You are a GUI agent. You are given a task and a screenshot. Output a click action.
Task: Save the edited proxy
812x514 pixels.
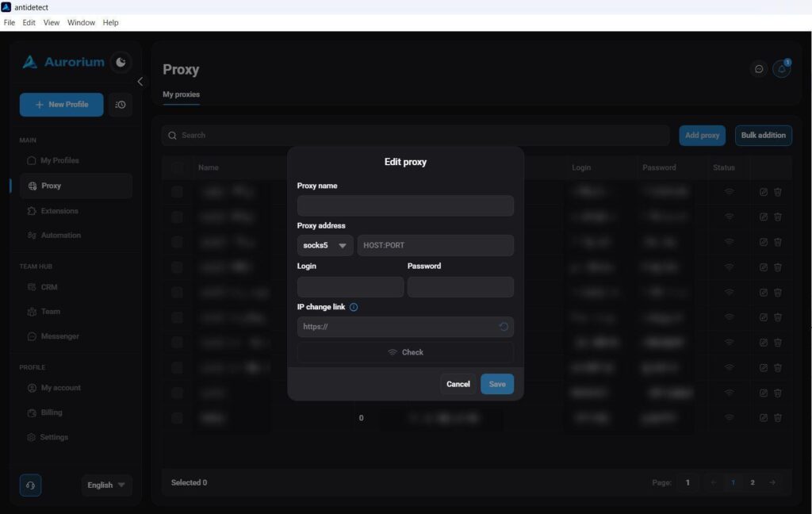click(x=497, y=384)
